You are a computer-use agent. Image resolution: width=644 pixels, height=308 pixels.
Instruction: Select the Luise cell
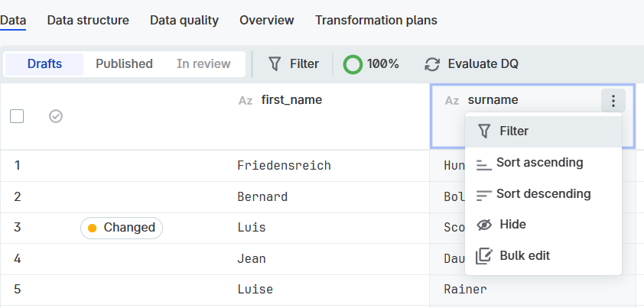coord(255,290)
